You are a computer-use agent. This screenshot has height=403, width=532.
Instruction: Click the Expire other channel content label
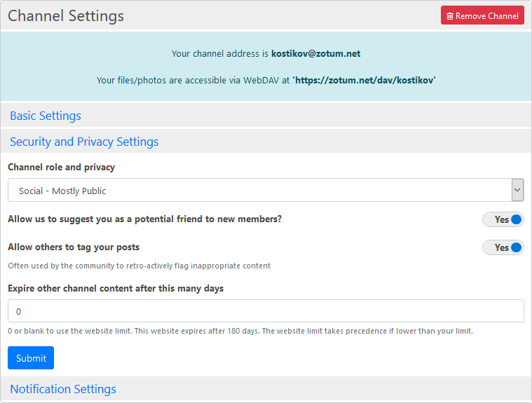[x=116, y=288]
